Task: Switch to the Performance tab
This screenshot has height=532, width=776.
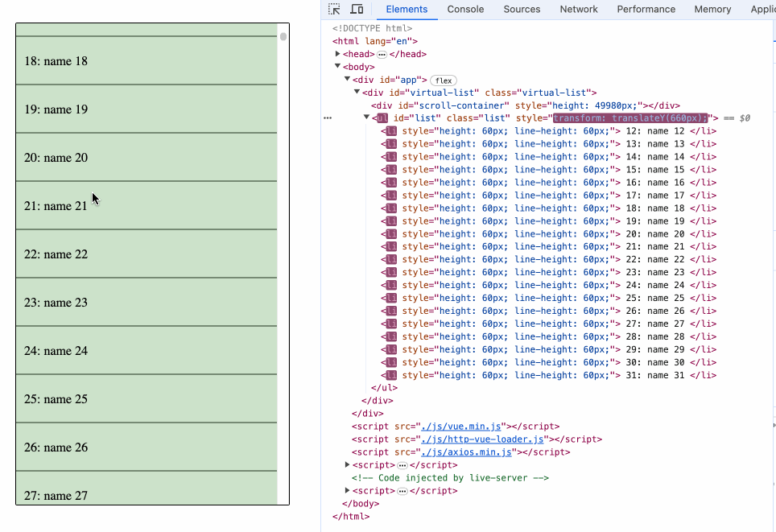Action: pos(646,9)
